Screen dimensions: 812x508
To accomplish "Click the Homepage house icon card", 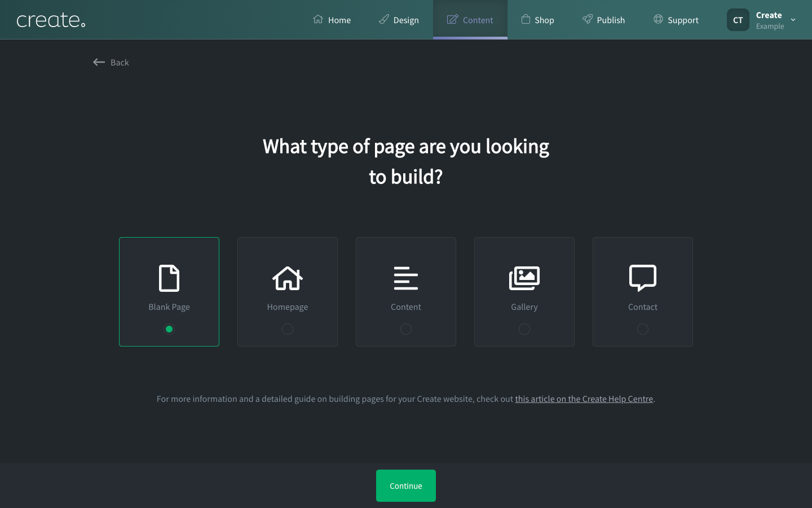I will pyautogui.click(x=288, y=278).
